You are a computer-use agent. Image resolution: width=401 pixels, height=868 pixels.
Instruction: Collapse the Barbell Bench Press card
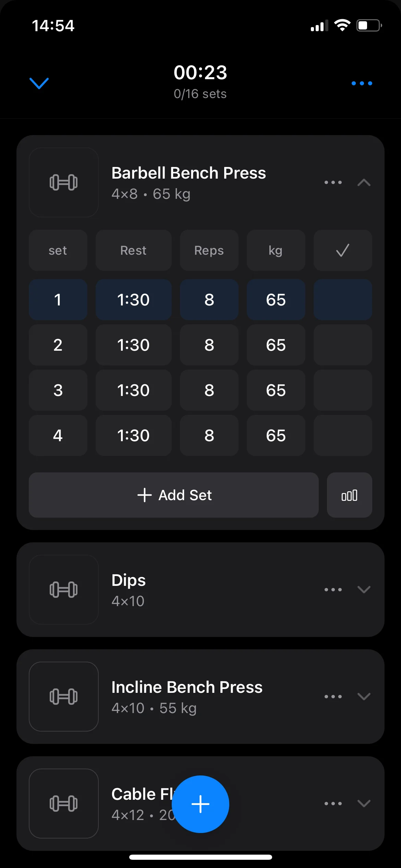click(364, 182)
